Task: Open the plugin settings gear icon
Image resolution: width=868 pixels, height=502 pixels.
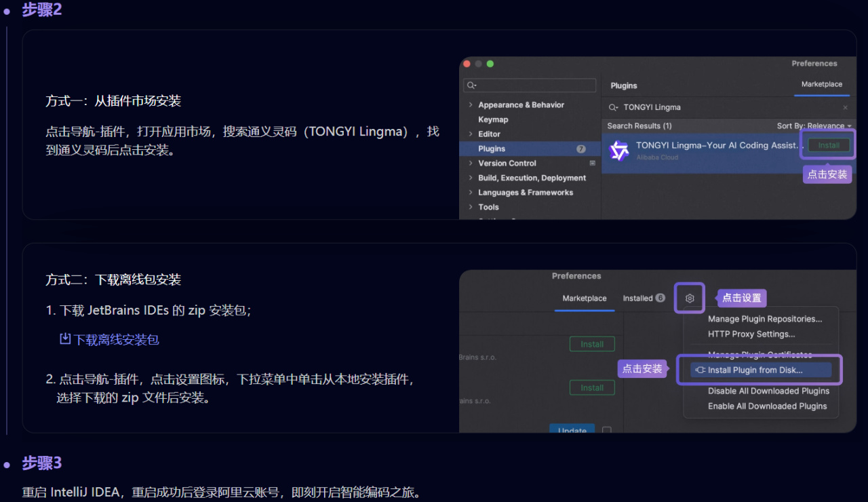Action: coord(690,298)
